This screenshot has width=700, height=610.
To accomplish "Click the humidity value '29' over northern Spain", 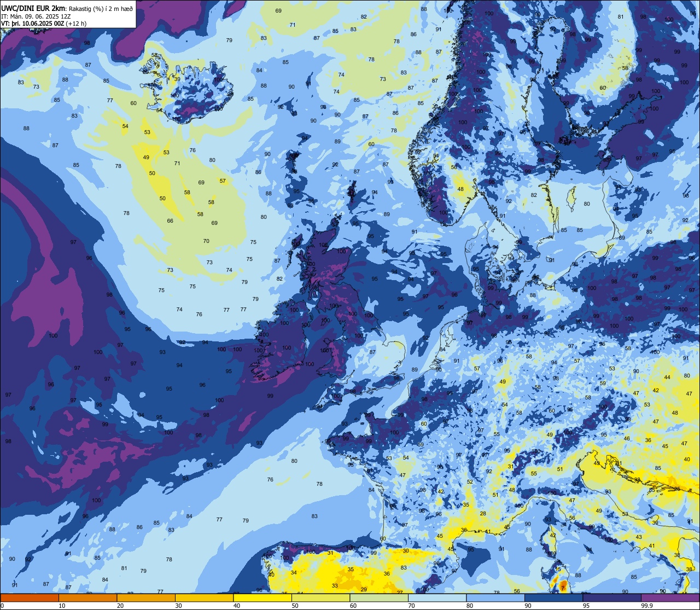I will pos(364,589).
